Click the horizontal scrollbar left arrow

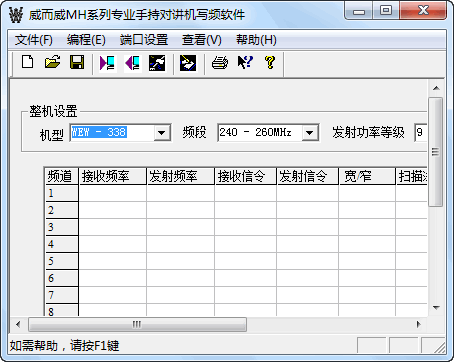[18, 324]
